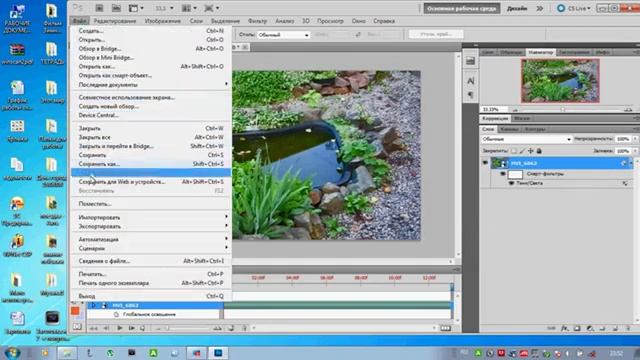Click the navigator preview thumbnail
Viewport: 640px width, 360px height.
pyautogui.click(x=560, y=80)
